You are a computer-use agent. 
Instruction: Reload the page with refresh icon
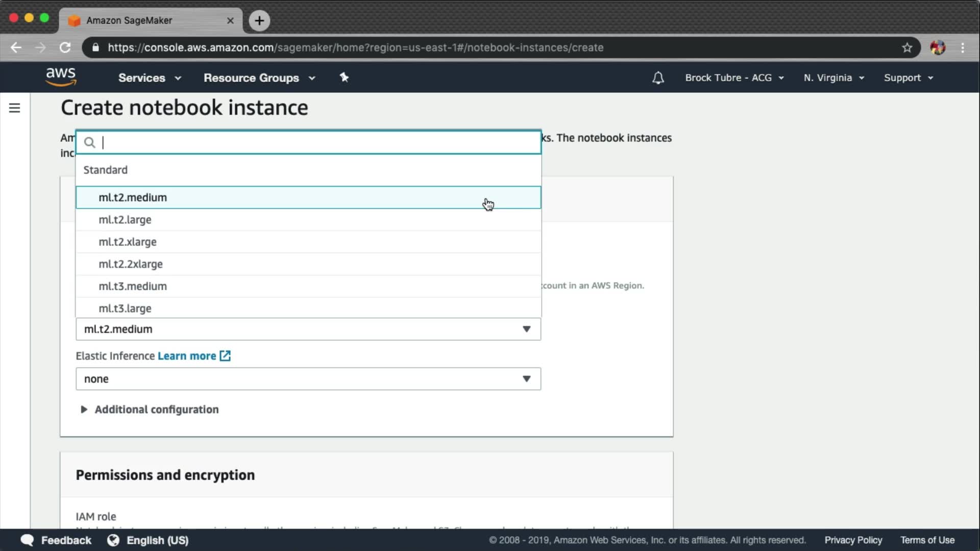[x=65, y=47]
